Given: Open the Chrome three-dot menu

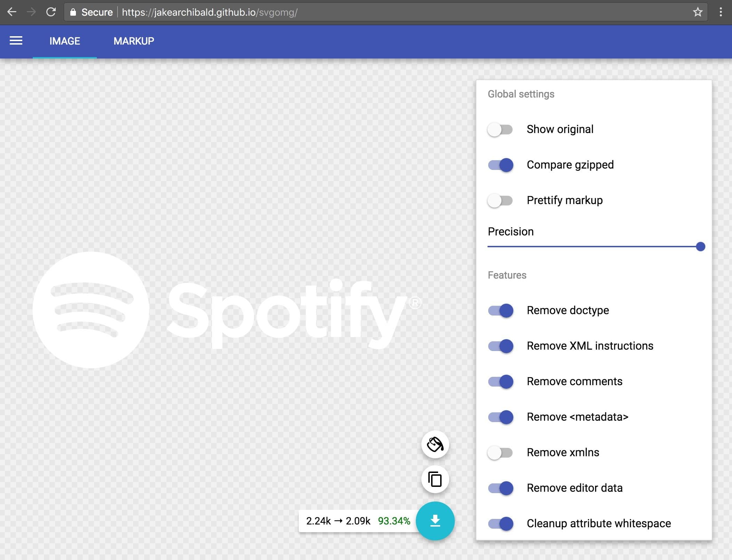Looking at the screenshot, I should pyautogui.click(x=721, y=12).
